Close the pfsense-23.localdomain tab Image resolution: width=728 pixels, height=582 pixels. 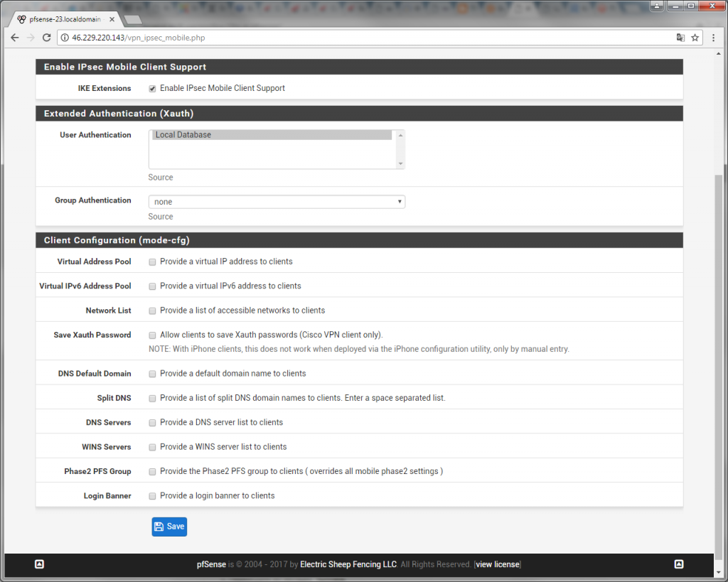112,19
